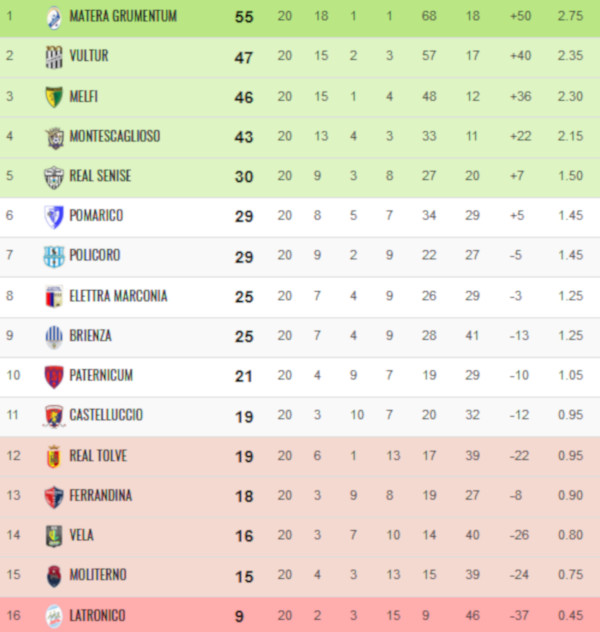The width and height of the screenshot is (600, 632).
Task: Click the Vultur striped club badge
Action: pos(54,57)
